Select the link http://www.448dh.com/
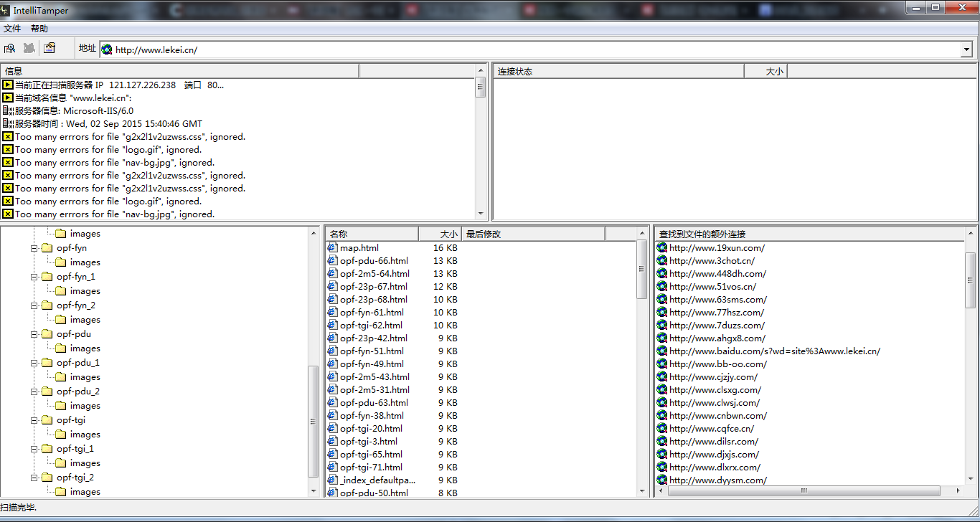Image resolution: width=980 pixels, height=522 pixels. 717,273
